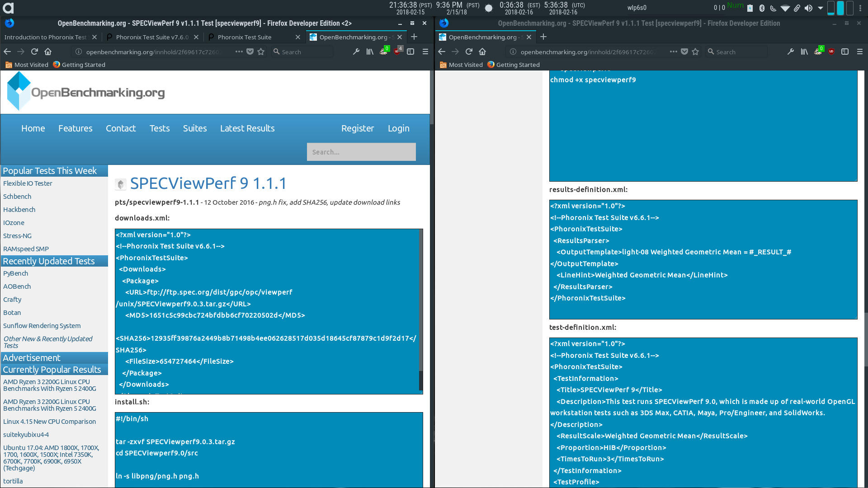
Task: Click the Bluetooth tray icon
Action: pos(762,8)
